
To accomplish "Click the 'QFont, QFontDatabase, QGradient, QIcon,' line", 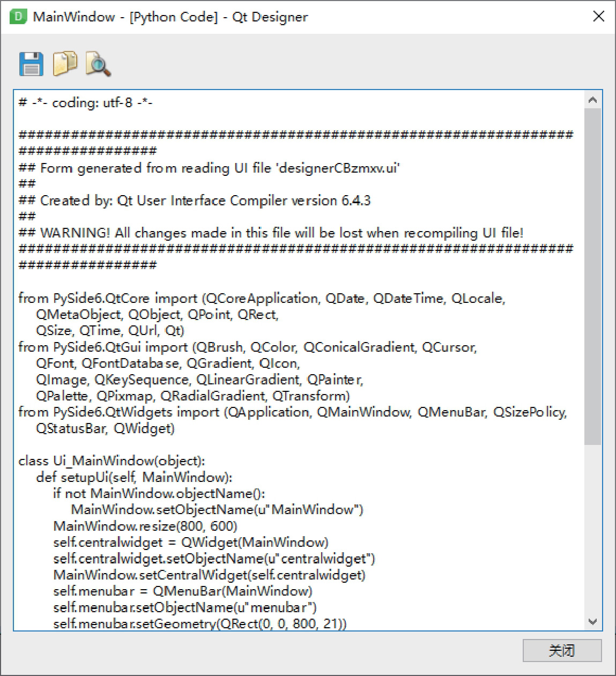I will click(168, 363).
